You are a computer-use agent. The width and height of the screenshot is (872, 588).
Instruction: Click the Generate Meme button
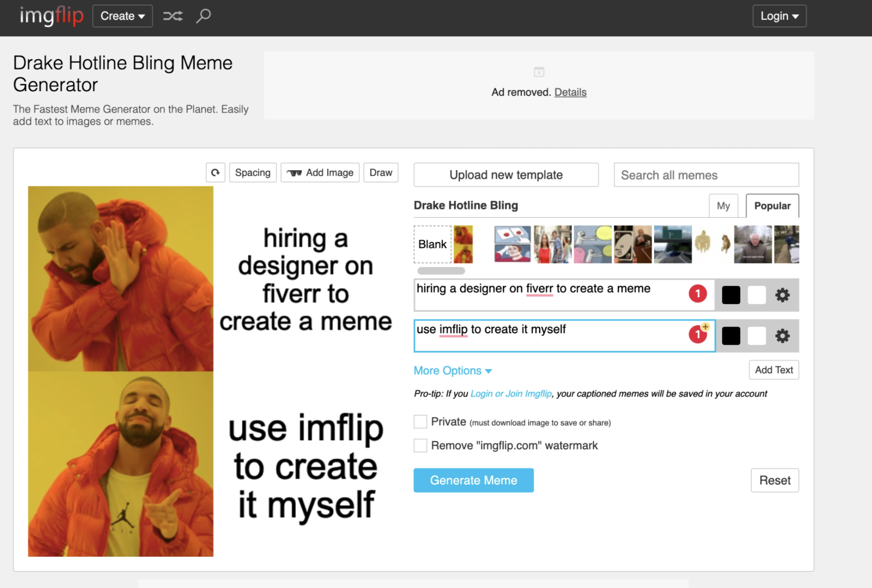click(x=473, y=480)
